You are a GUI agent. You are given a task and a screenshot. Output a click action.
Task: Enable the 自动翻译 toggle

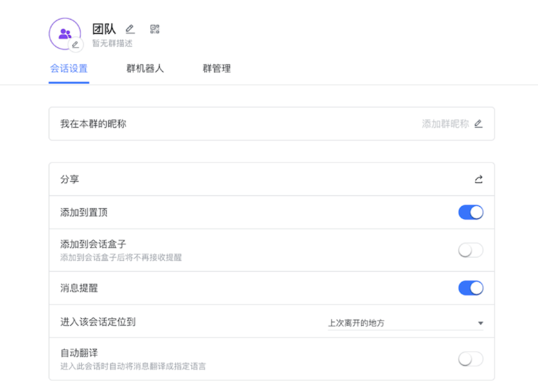(x=470, y=359)
